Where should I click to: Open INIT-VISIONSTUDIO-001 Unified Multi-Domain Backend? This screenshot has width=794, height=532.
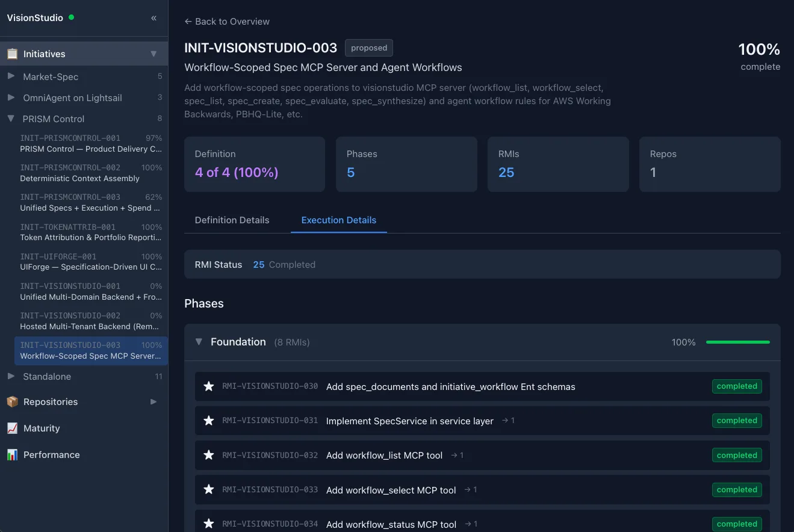[91, 291]
